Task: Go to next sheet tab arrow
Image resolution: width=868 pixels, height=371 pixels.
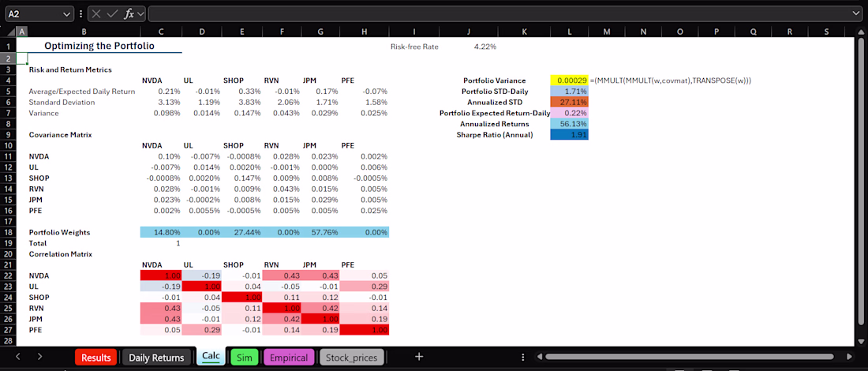Action: [39, 357]
